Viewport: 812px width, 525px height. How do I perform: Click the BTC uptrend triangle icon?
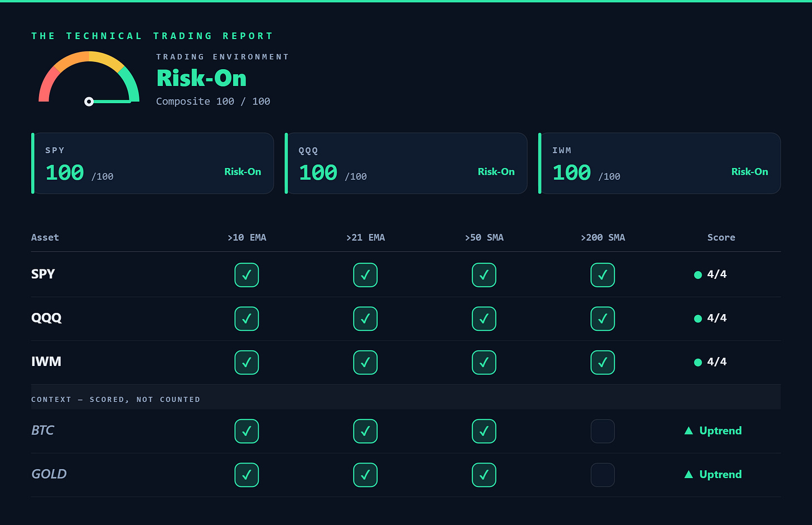pyautogui.click(x=689, y=431)
